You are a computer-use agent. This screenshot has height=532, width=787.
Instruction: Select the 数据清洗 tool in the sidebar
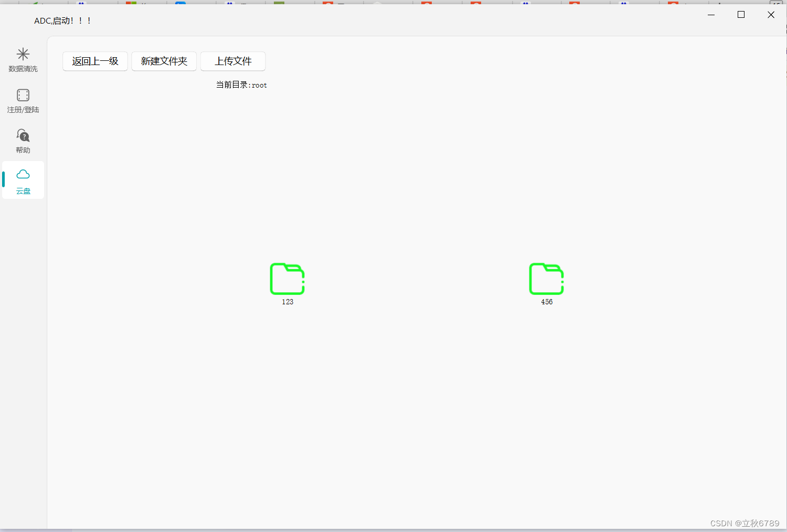[x=23, y=60]
